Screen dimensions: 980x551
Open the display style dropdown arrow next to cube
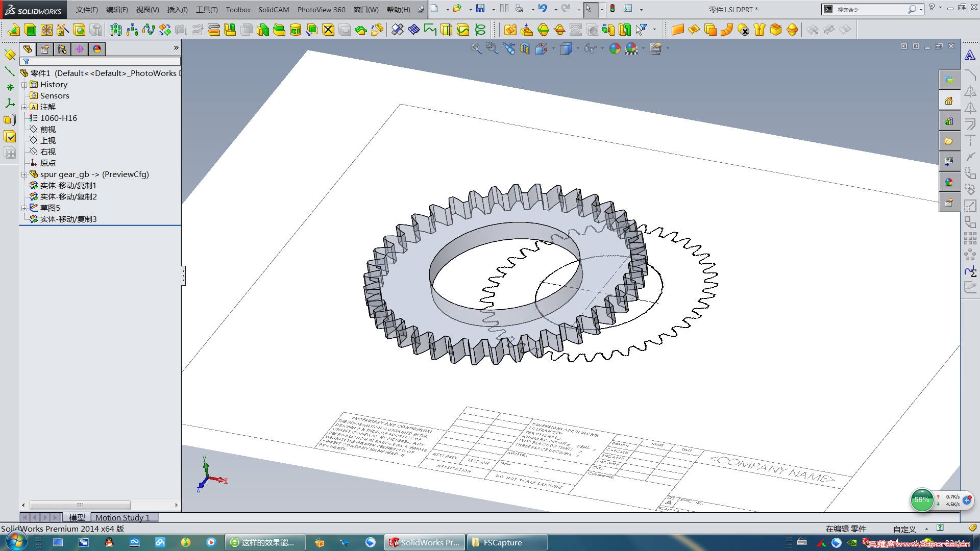(577, 49)
